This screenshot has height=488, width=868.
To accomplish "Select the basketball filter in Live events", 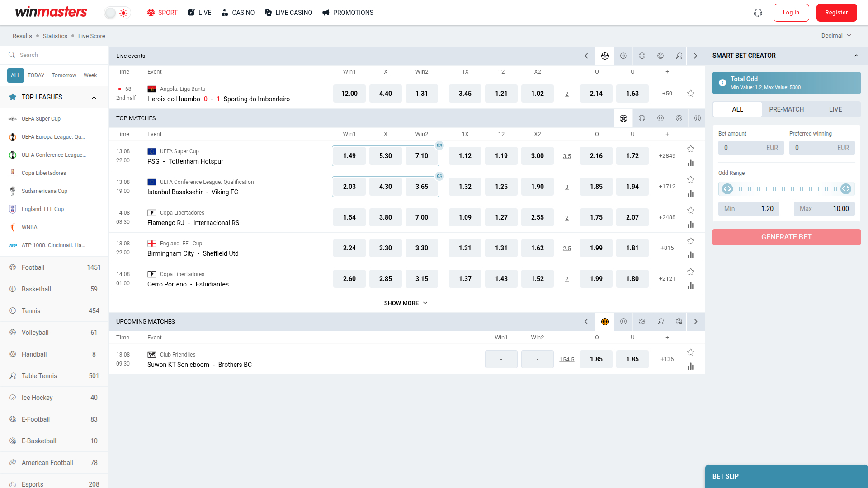I will pyautogui.click(x=623, y=56).
